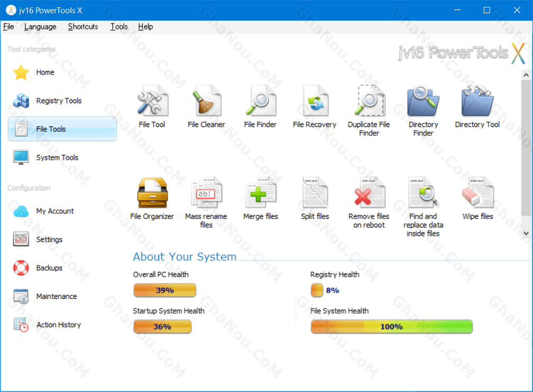Click the System Tools monitor icon
The image size is (533, 392).
pos(21,157)
